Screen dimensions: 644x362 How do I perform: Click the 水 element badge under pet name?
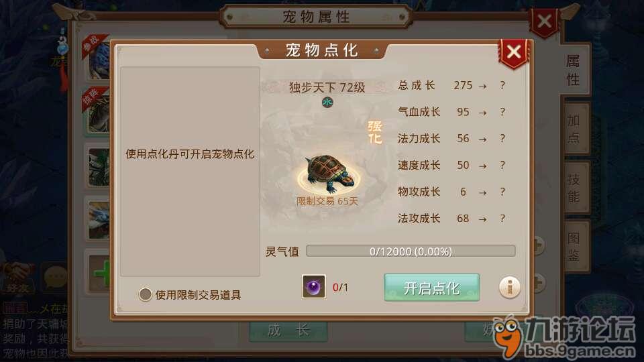tap(327, 102)
